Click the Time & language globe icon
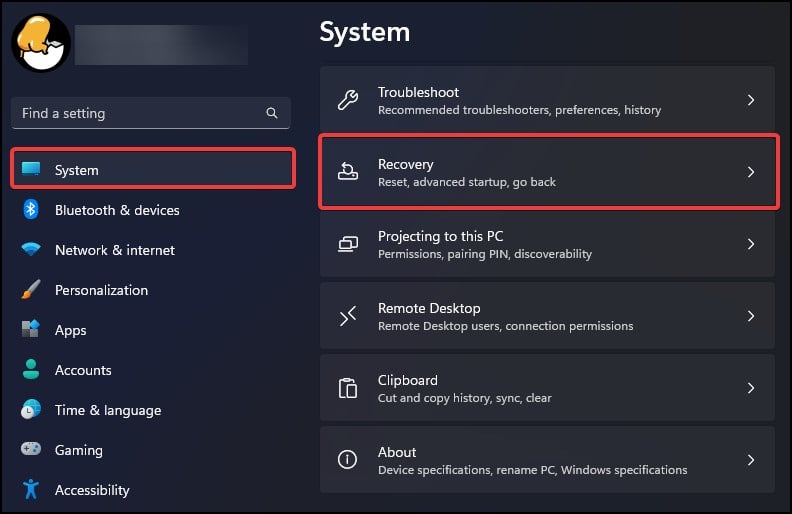 coord(31,410)
